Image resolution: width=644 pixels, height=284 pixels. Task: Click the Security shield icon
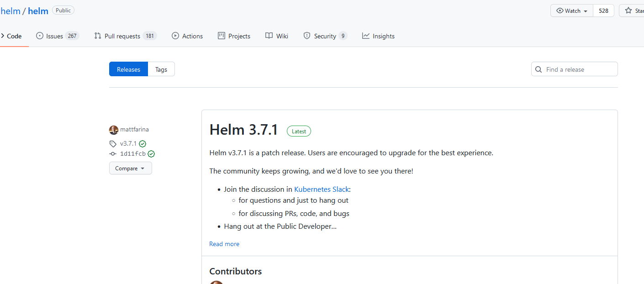click(307, 36)
